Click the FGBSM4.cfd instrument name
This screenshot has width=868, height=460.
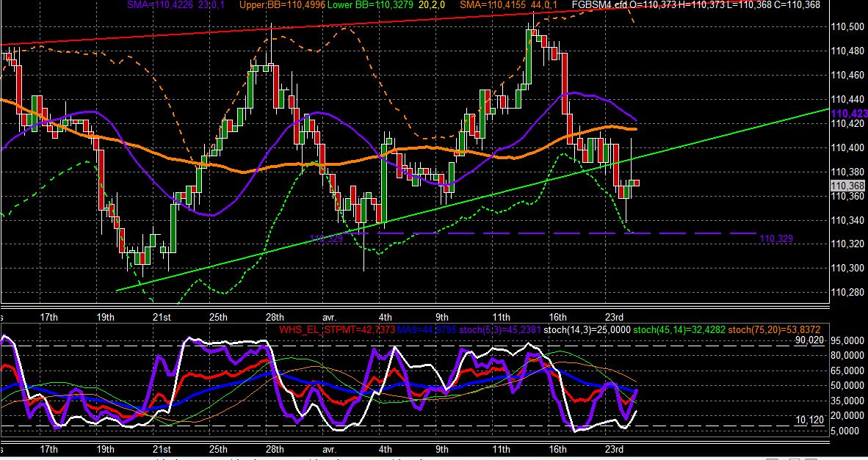600,5
